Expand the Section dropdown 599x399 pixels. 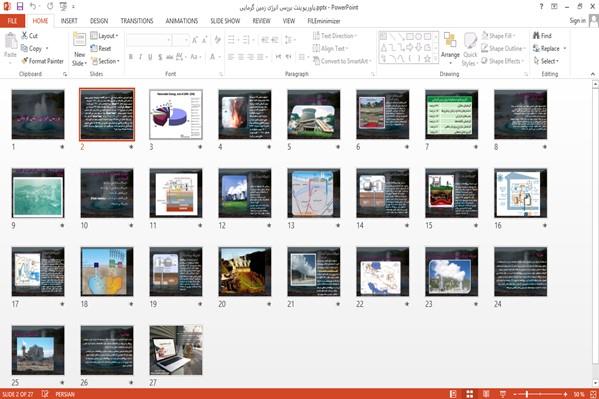point(105,61)
